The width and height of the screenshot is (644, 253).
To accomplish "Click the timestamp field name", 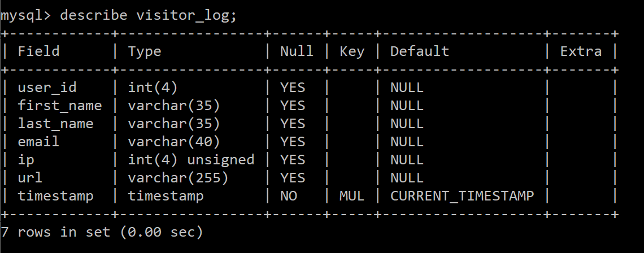I will (55, 196).
